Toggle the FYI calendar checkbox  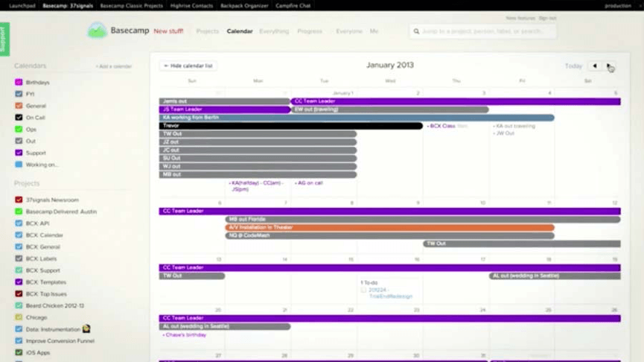click(19, 94)
